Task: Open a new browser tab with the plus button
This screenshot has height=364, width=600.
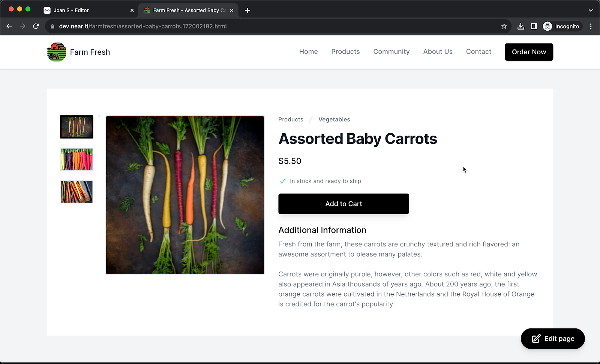Action: click(247, 10)
